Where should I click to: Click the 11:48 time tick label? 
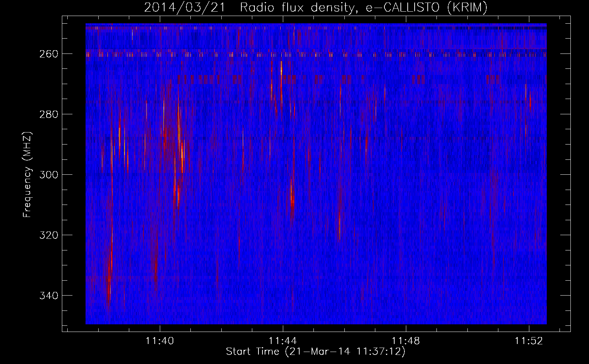(406, 341)
